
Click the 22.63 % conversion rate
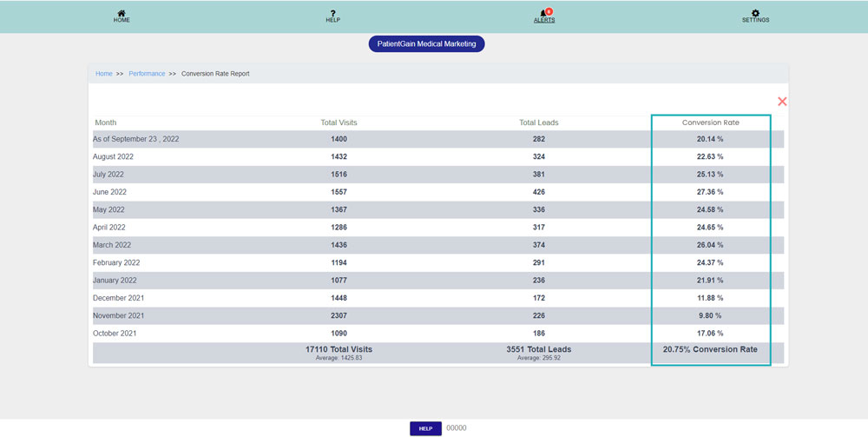(x=710, y=156)
